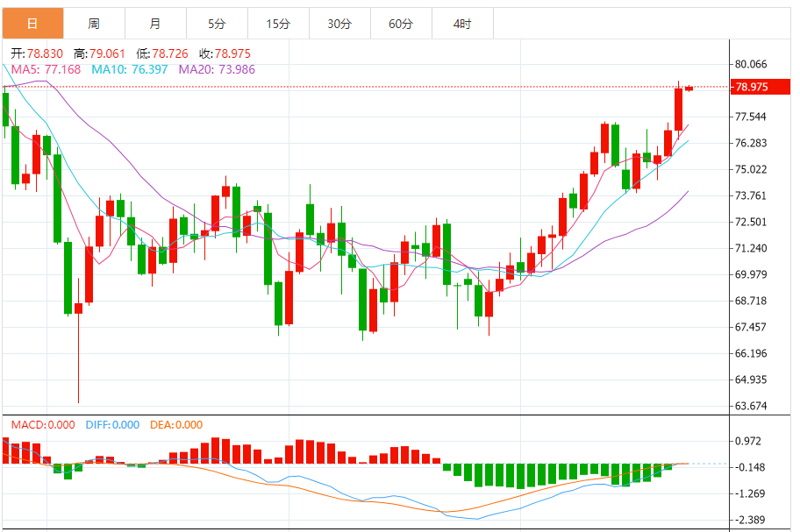The image size is (800, 532).
Task: Click the latest small red candlestick
Action: 689,89
